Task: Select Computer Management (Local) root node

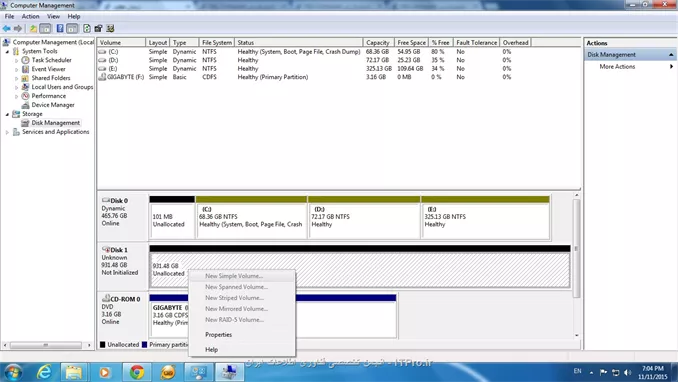Action: (x=53, y=42)
